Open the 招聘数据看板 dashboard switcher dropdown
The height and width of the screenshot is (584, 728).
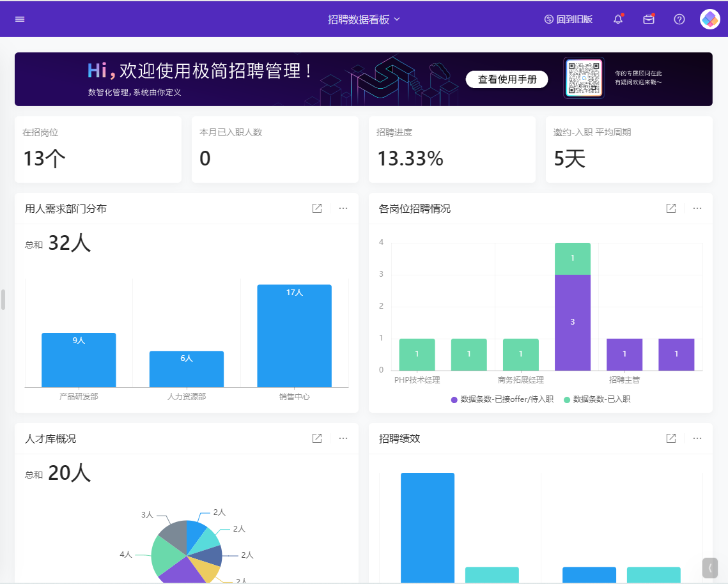pyautogui.click(x=363, y=19)
